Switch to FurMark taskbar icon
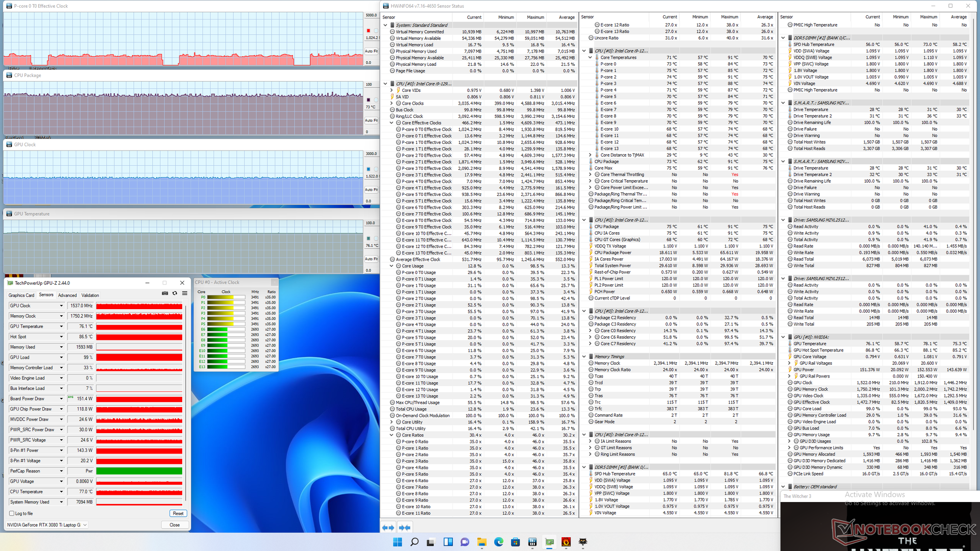Image resolution: width=980 pixels, height=551 pixels. click(566, 542)
